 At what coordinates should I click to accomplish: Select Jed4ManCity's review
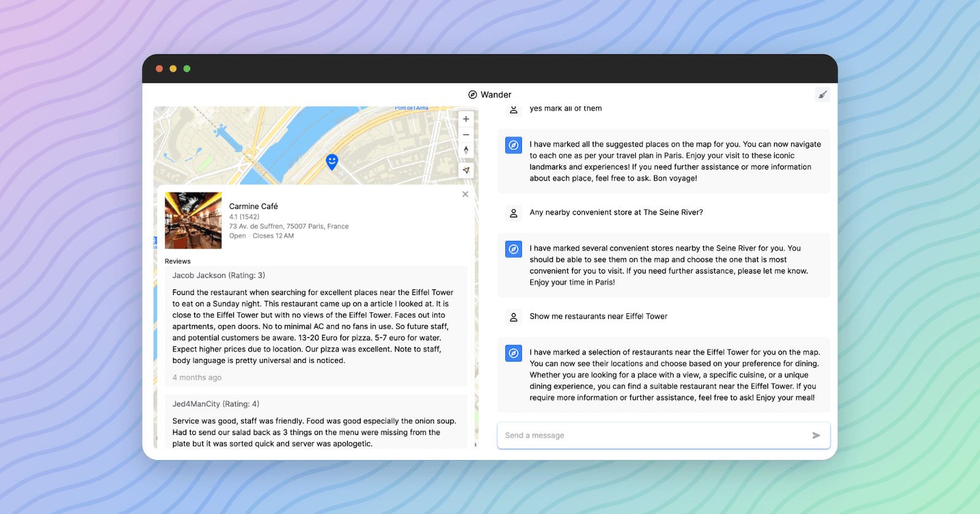(315, 423)
